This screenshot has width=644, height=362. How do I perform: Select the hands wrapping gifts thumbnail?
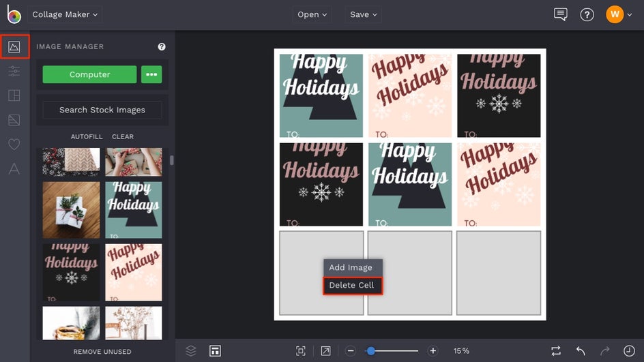pyautogui.click(x=134, y=162)
